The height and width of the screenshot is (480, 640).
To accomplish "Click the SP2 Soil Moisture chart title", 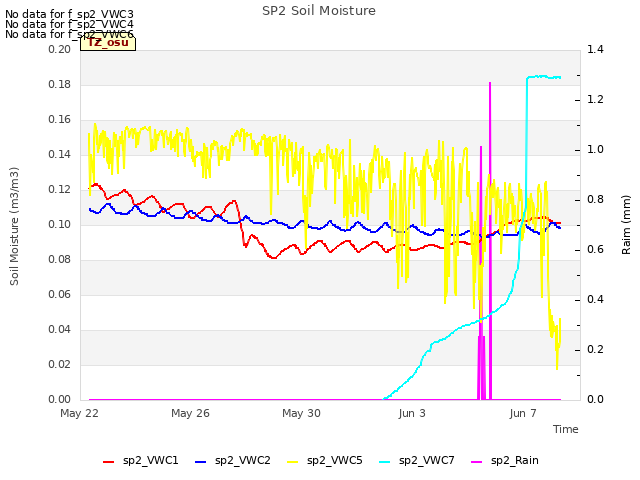I will tap(319, 11).
